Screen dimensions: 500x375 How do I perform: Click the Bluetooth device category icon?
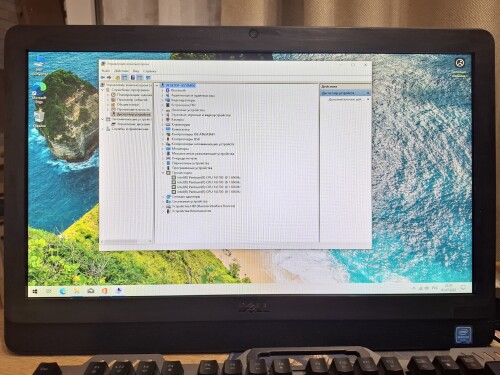point(168,90)
